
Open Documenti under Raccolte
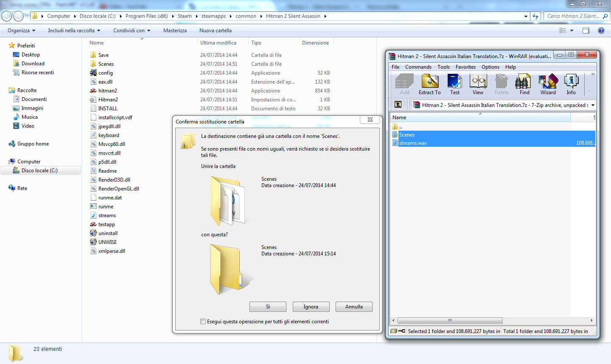tap(34, 99)
